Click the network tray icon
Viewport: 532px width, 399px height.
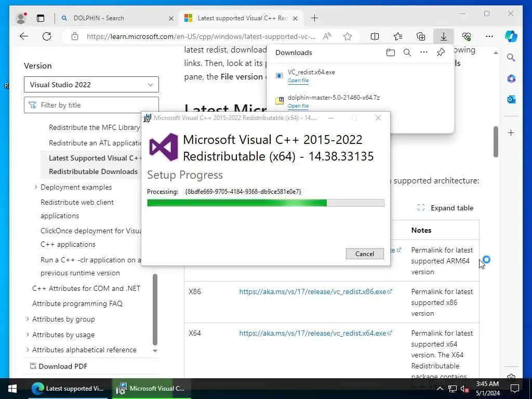point(453,389)
